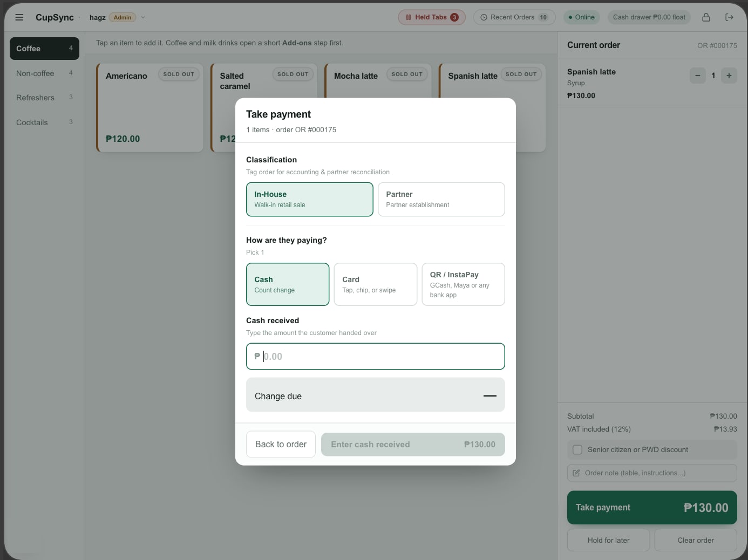Click the CupSync app logo text
The width and height of the screenshot is (748, 560).
(x=55, y=17)
